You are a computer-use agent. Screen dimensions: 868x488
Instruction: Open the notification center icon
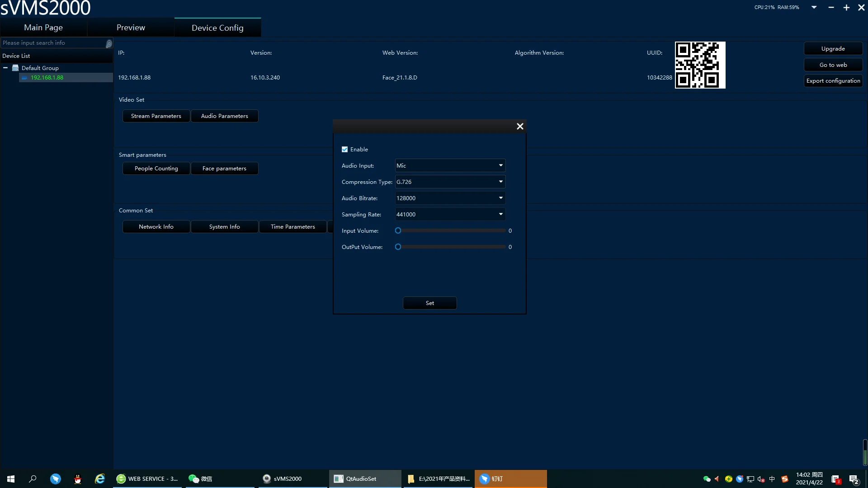coord(854,479)
